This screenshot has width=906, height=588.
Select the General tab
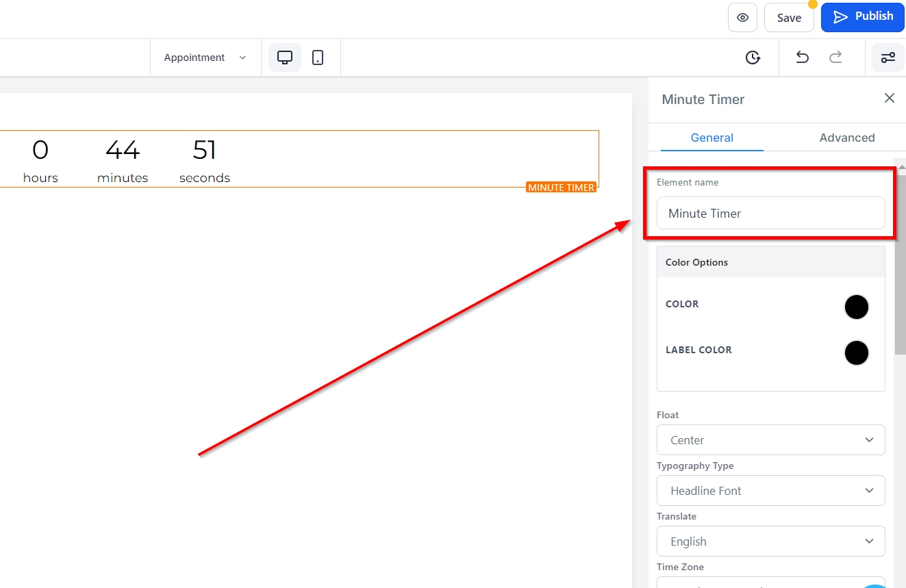pos(712,138)
